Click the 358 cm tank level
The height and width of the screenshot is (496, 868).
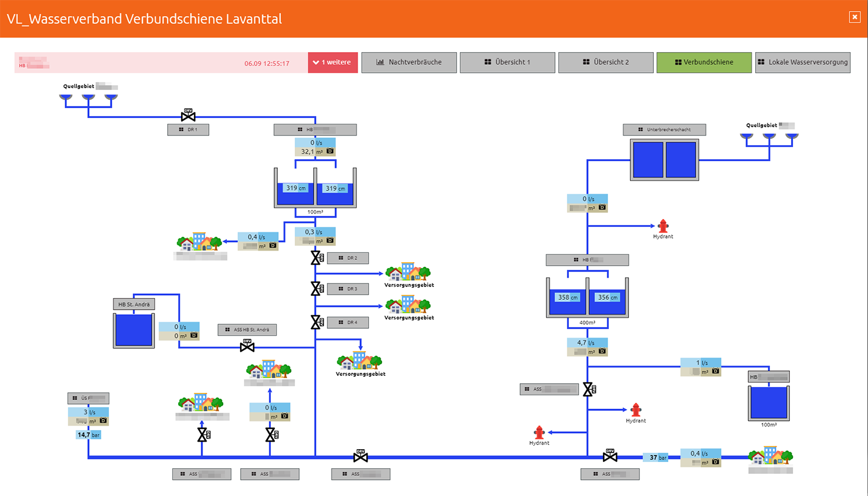[x=568, y=297]
